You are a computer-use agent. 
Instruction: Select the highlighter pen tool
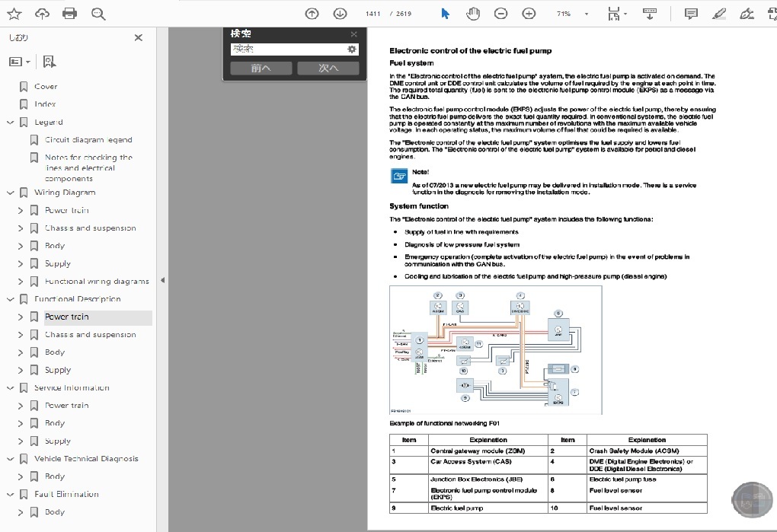pos(718,14)
